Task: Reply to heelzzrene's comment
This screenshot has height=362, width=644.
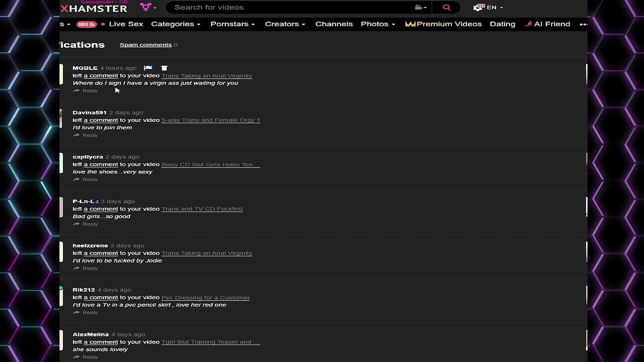Action: [x=86, y=268]
